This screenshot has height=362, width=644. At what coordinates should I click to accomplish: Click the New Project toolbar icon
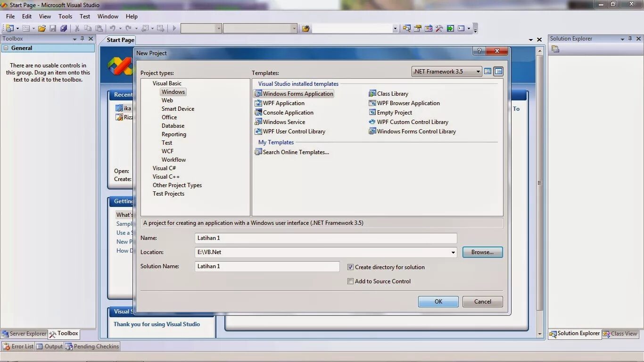(x=9, y=28)
